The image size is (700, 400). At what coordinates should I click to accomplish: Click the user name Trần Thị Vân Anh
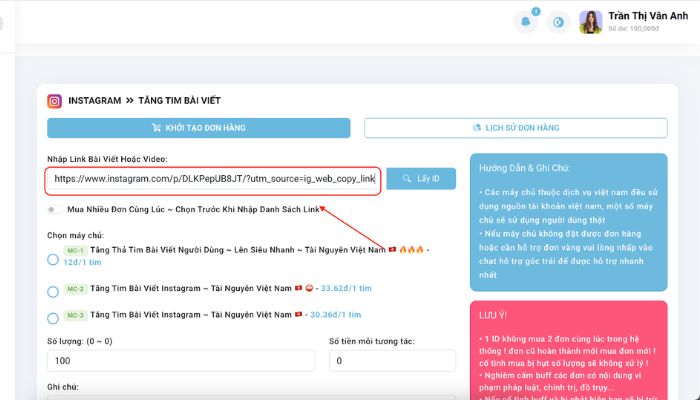click(648, 16)
